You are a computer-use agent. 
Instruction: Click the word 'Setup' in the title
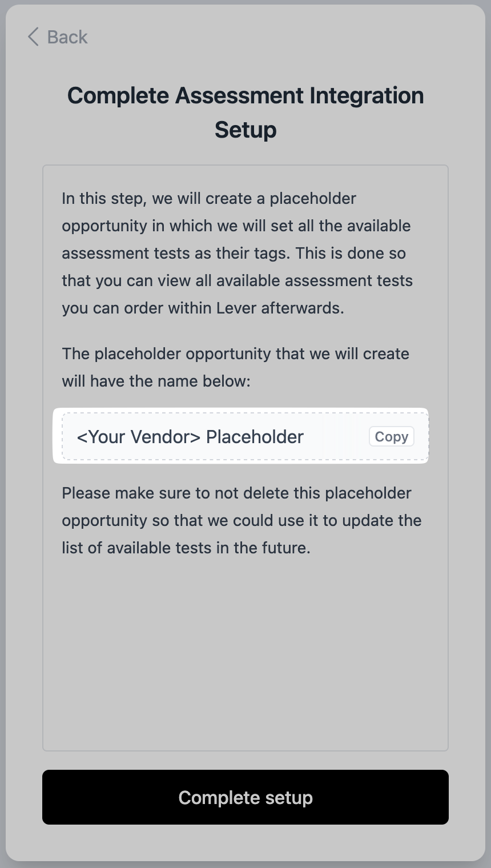246,130
